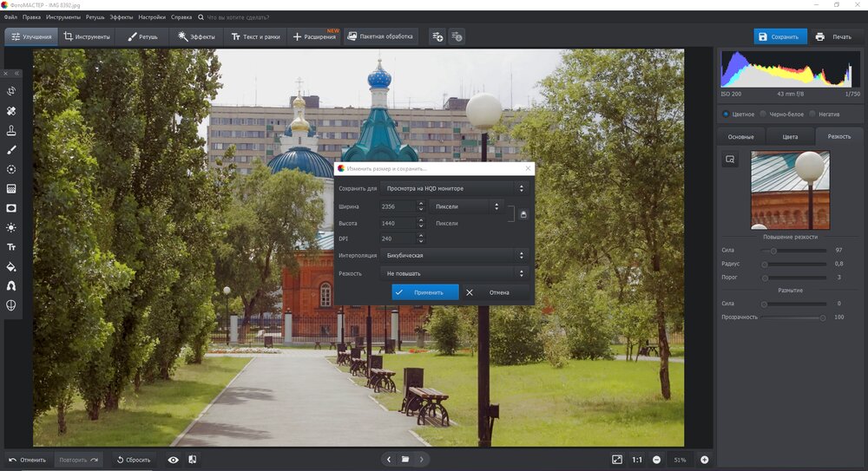The height and width of the screenshot is (471, 868).
Task: Select the healing patch tool in left toolbar
Action: click(11, 111)
